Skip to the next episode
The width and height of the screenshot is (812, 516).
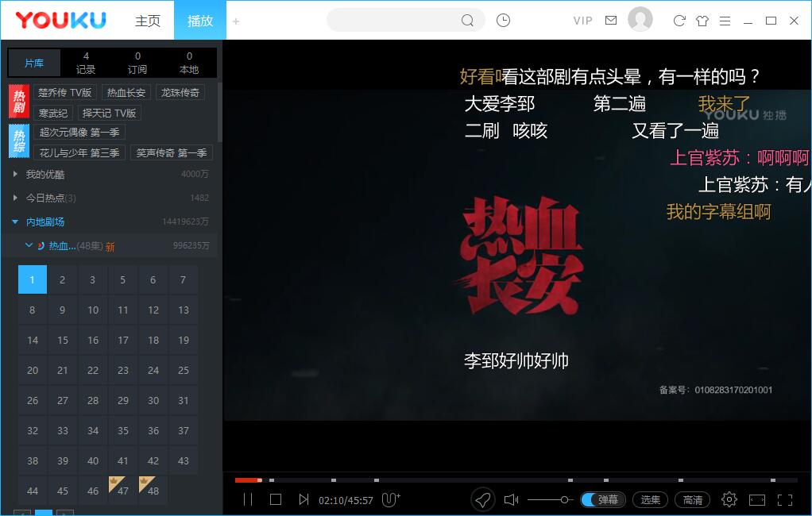click(304, 499)
